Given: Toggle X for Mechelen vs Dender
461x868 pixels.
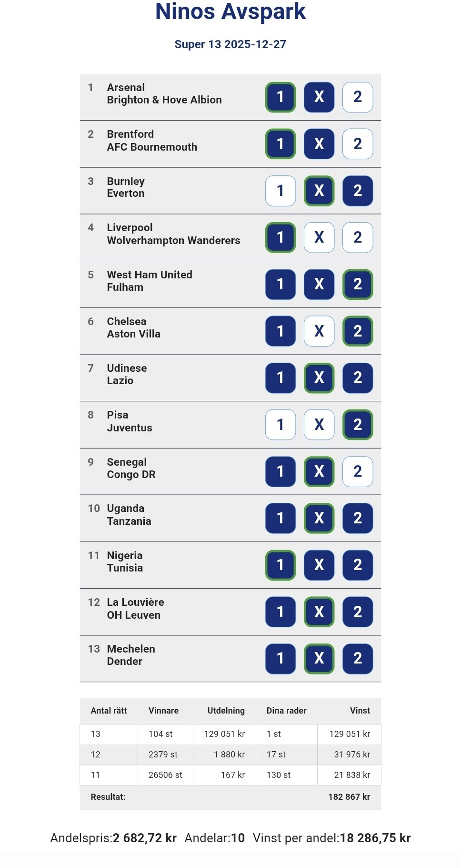Looking at the screenshot, I should coord(319,658).
